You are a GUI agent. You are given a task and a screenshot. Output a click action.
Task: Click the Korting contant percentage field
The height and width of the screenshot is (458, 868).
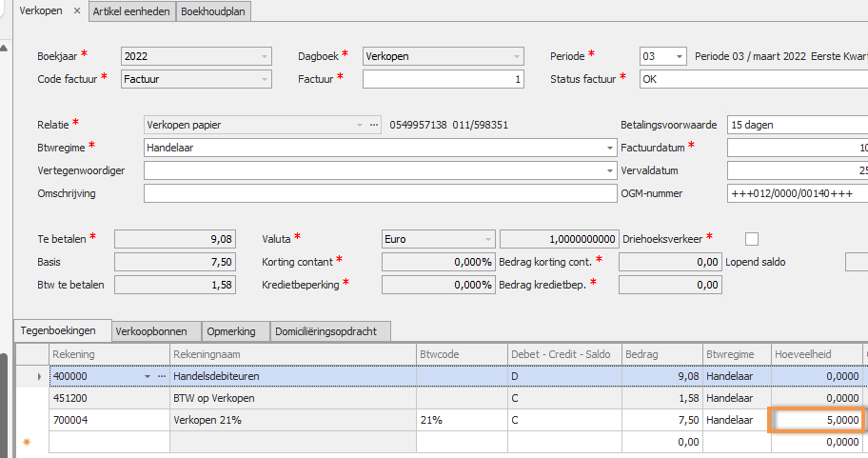click(x=438, y=261)
